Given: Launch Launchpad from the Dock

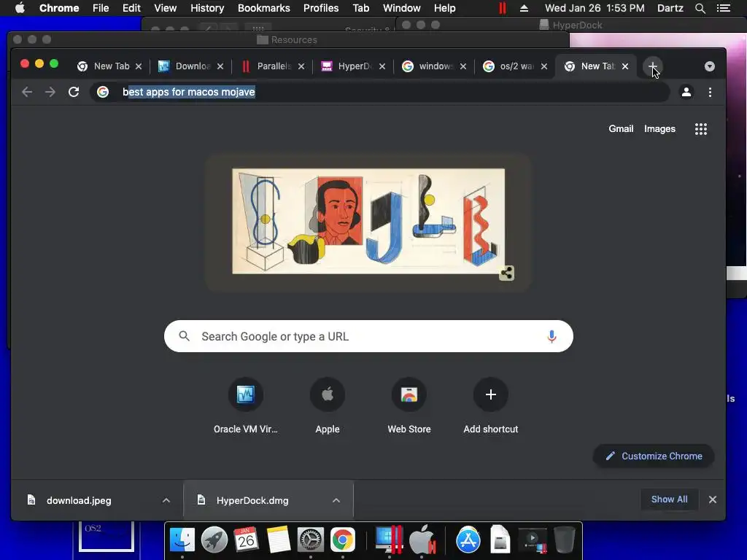Looking at the screenshot, I should [214, 540].
